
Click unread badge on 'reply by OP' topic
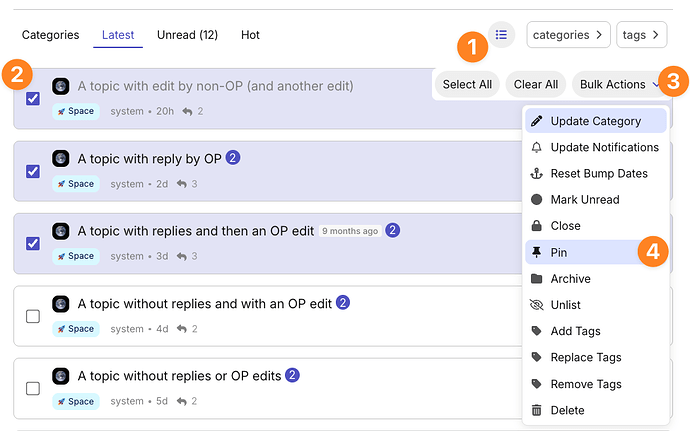pyautogui.click(x=233, y=157)
